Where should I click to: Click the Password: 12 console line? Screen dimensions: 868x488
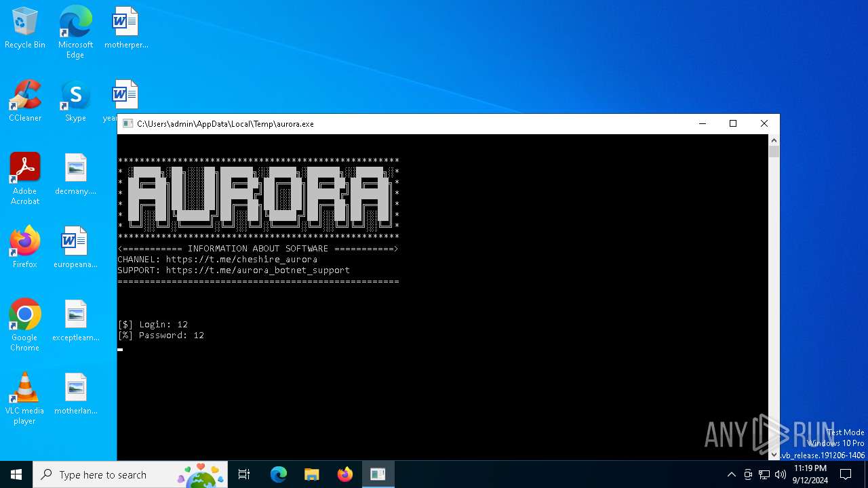pyautogui.click(x=161, y=335)
